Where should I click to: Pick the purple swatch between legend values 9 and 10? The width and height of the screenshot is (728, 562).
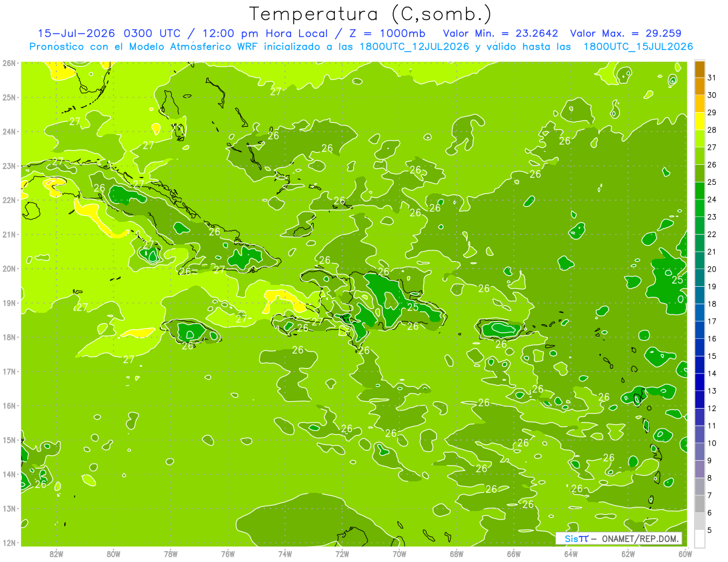click(699, 452)
